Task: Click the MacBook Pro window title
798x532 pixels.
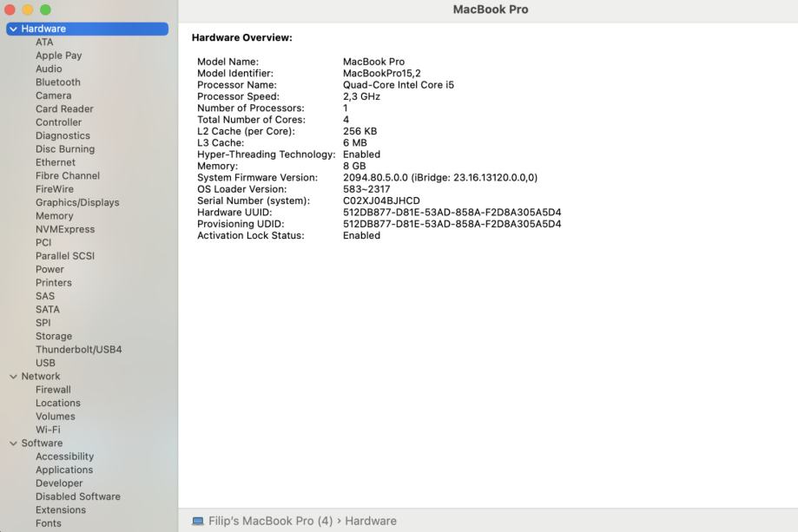Action: pos(491,10)
